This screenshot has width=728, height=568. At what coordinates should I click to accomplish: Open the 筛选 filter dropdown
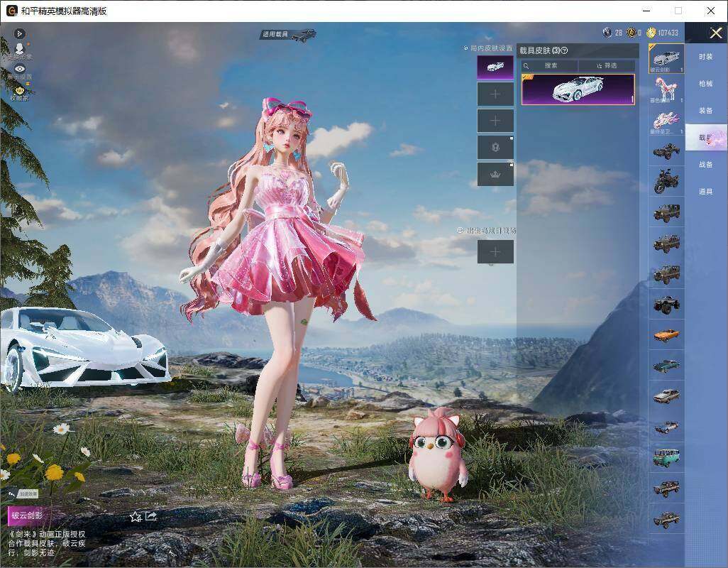[x=607, y=65]
